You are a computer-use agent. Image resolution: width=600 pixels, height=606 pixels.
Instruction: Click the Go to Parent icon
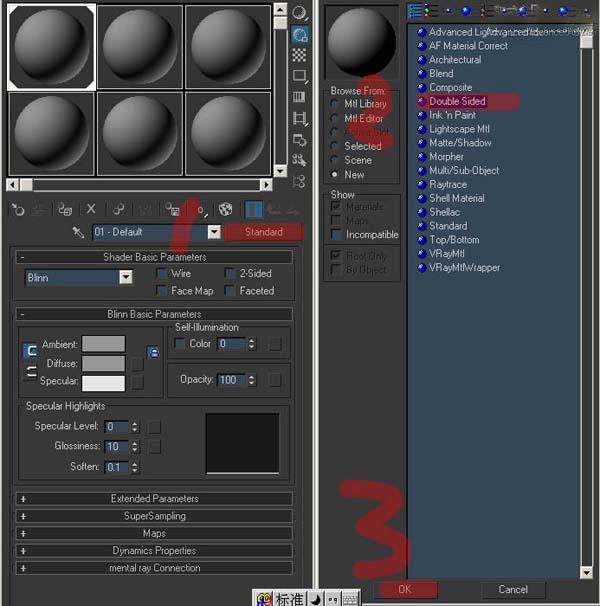click(x=274, y=211)
